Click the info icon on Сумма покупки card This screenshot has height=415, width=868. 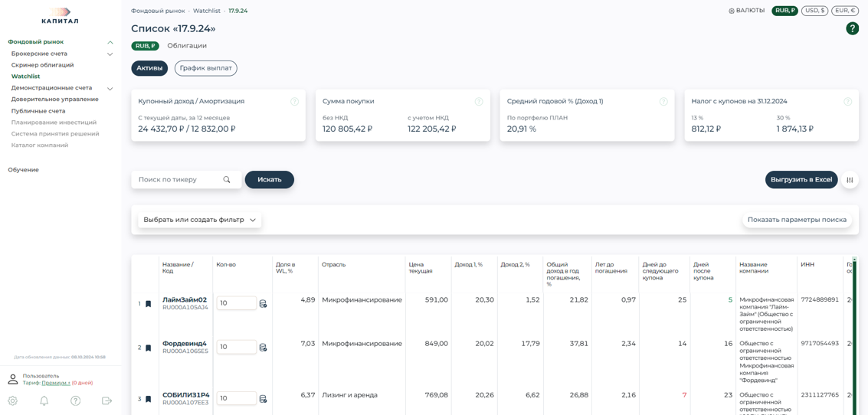479,102
